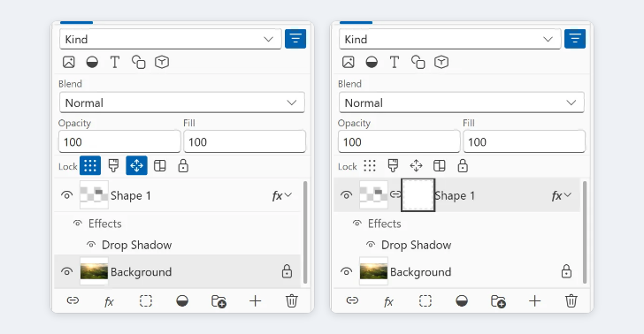Select Shape 1 layer mask thumbnail, right panel
644x334 pixels.
click(x=418, y=195)
